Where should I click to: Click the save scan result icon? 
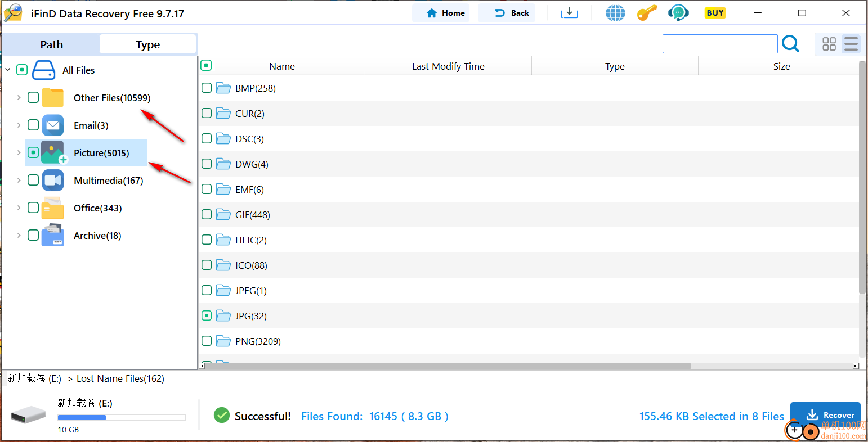[569, 13]
